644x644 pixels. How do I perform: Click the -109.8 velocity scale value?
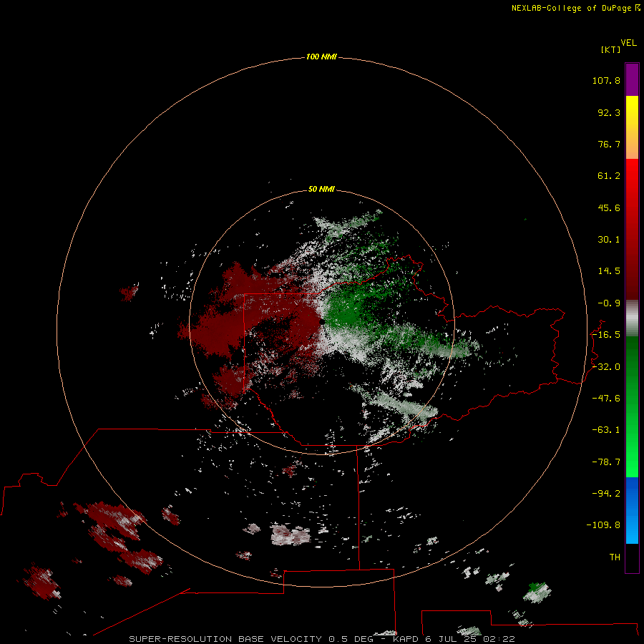(603, 525)
